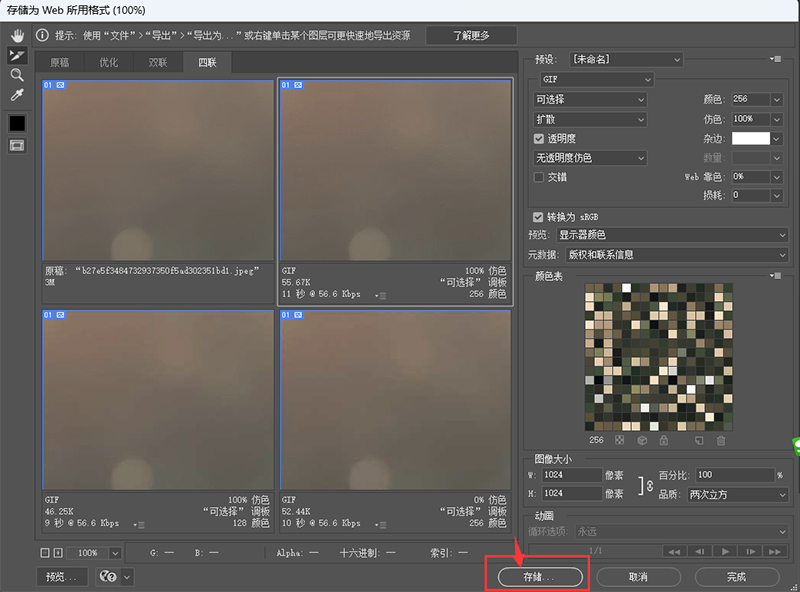Viewport: 800px width, 592px height.
Task: Play the animation
Action: pyautogui.click(x=725, y=551)
